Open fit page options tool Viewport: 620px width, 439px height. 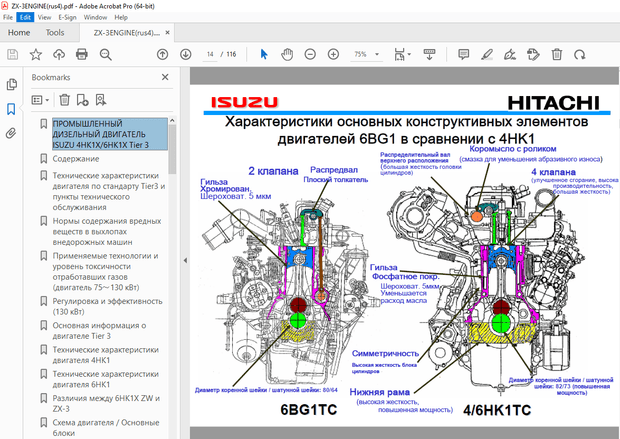(x=402, y=54)
